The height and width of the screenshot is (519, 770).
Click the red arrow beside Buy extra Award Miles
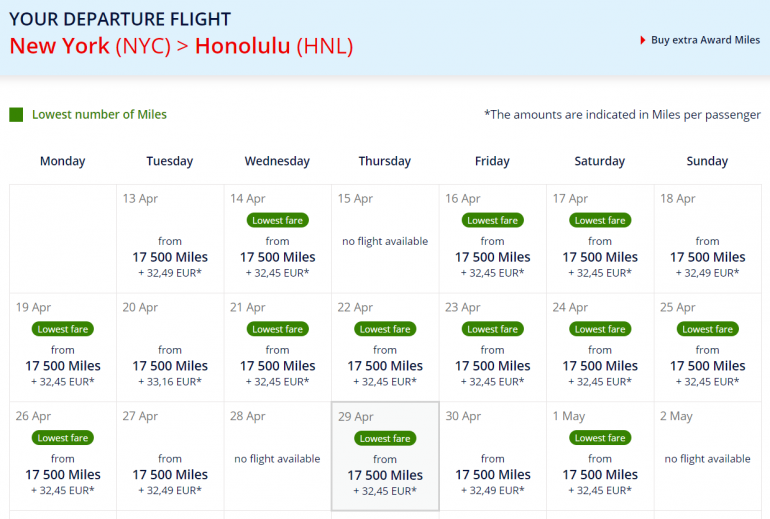pos(642,41)
